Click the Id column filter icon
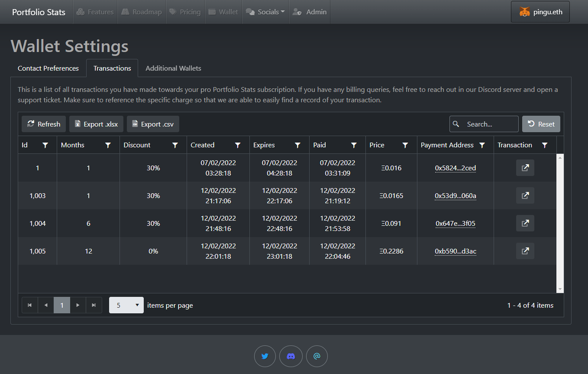The height and width of the screenshot is (374, 588). (x=45, y=145)
